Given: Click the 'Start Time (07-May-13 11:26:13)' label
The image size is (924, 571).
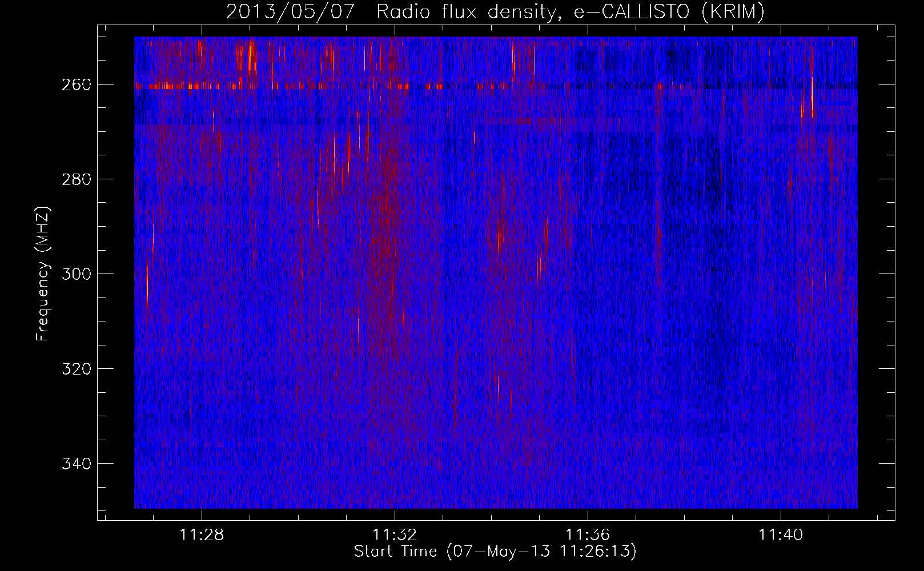Looking at the screenshot, I should [x=495, y=552].
